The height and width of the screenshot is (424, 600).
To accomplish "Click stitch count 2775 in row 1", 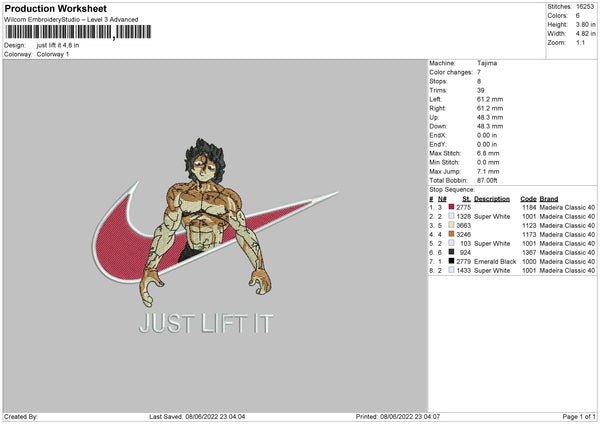I will pos(463,207).
